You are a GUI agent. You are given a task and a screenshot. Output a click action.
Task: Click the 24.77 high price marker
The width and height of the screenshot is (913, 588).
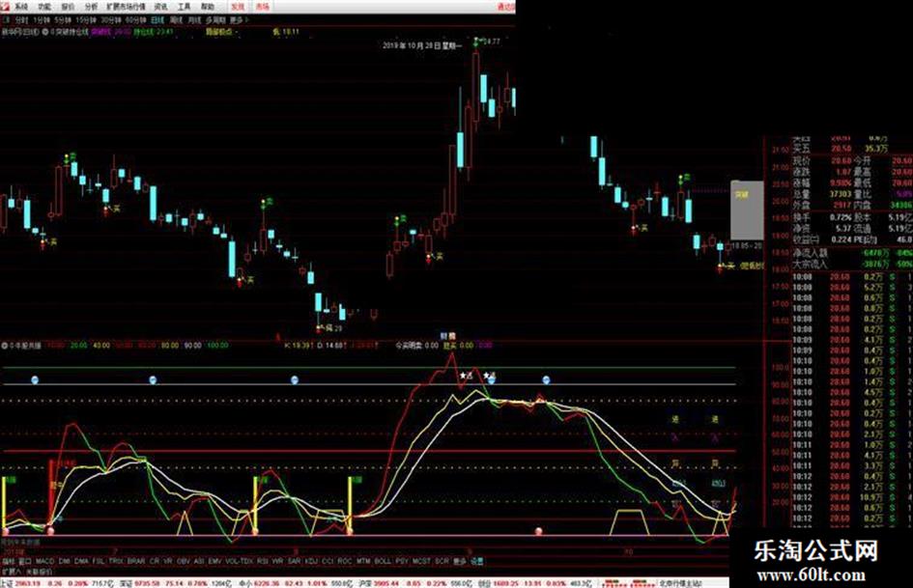(492, 42)
